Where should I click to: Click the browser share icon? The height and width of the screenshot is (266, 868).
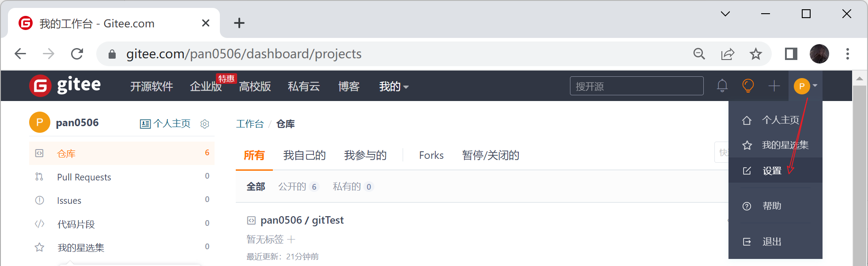click(x=728, y=54)
